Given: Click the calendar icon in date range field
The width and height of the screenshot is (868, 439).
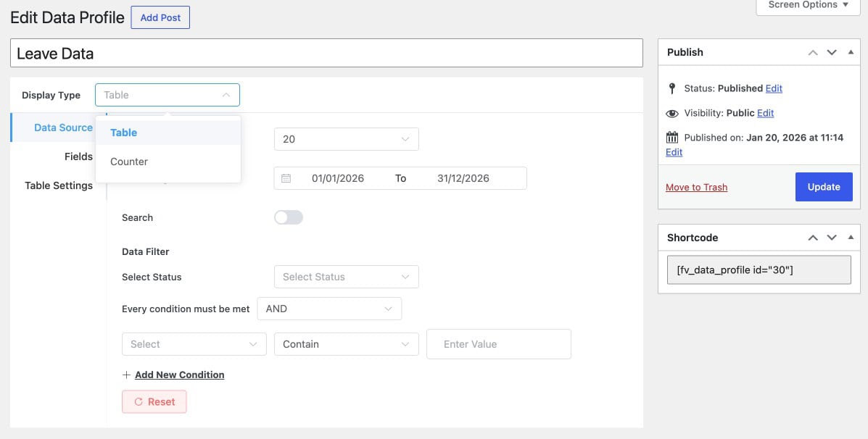Looking at the screenshot, I should pos(286,178).
